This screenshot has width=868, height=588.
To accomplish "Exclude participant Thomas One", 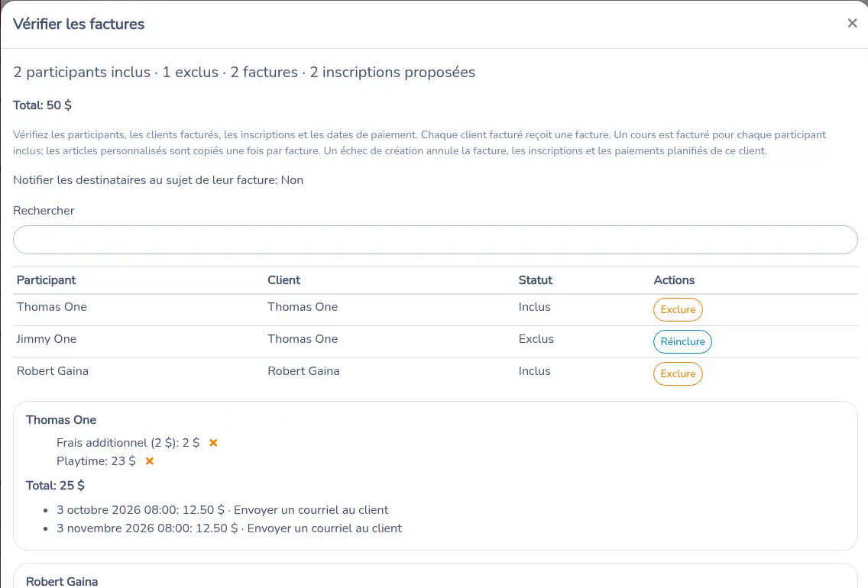I will [678, 309].
